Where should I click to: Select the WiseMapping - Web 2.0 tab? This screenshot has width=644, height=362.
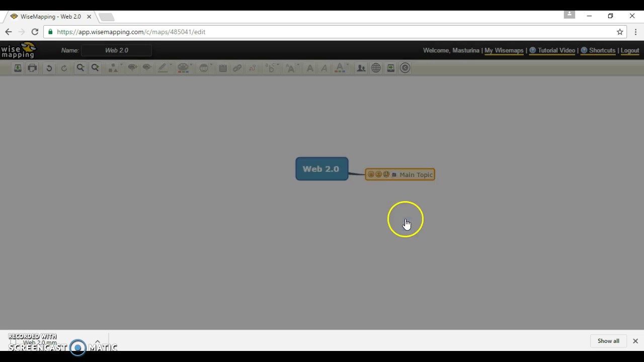click(50, 17)
